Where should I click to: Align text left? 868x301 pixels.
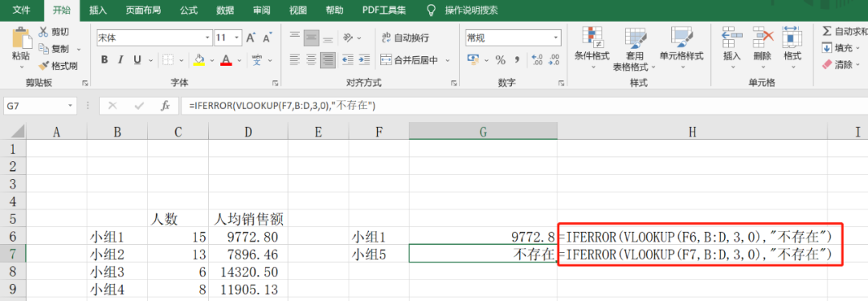pyautogui.click(x=295, y=59)
